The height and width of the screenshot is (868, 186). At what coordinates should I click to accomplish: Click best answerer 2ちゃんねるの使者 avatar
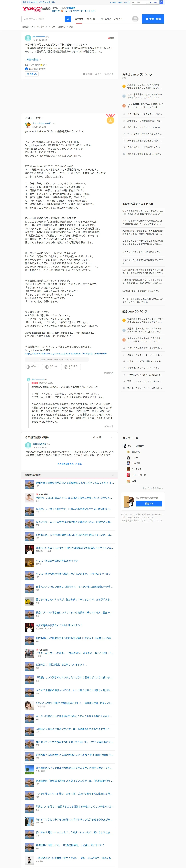[28, 125]
